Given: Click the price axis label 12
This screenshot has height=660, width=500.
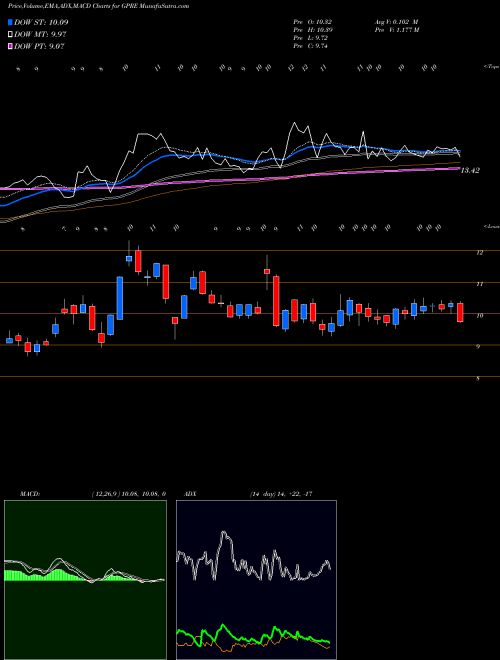Looking at the screenshot, I should click(479, 253).
